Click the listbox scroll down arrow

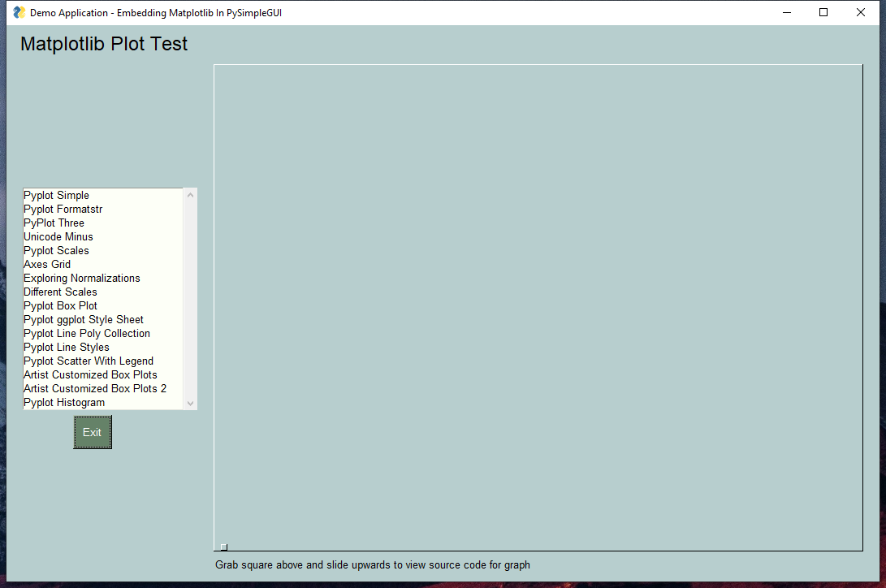(x=191, y=403)
